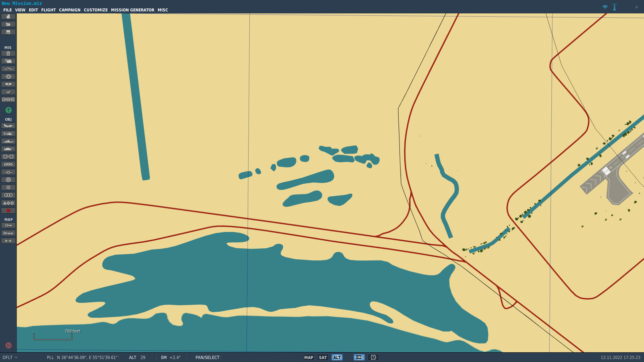Open the VIEW menu

pyautogui.click(x=20, y=10)
